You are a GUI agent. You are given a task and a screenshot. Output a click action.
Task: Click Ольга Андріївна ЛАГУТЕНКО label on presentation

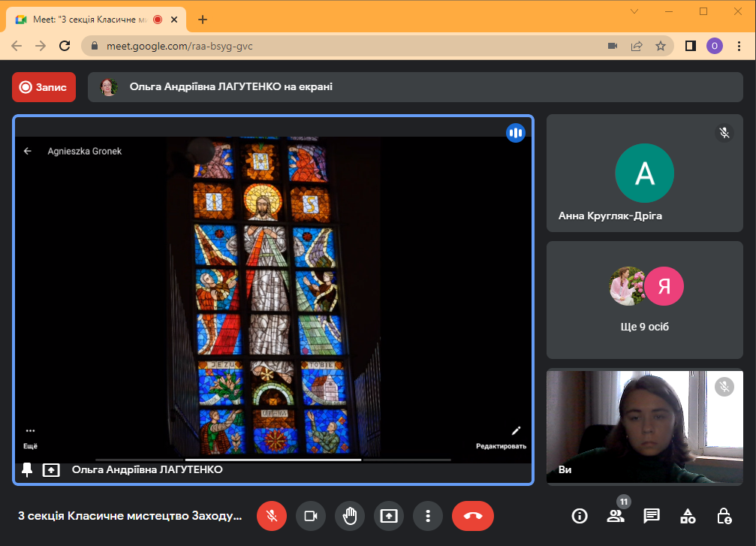pos(147,470)
